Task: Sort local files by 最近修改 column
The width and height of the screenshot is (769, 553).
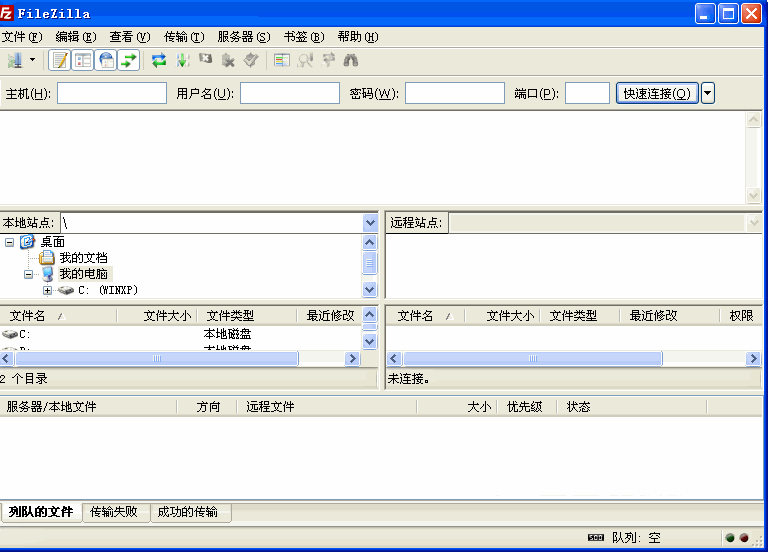Action: (330, 316)
